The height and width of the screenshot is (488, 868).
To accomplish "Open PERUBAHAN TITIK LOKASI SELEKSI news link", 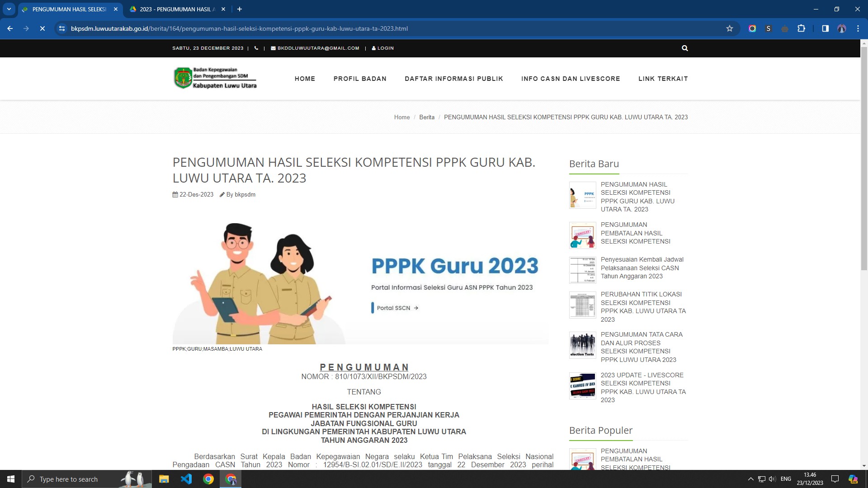I will coord(643,307).
